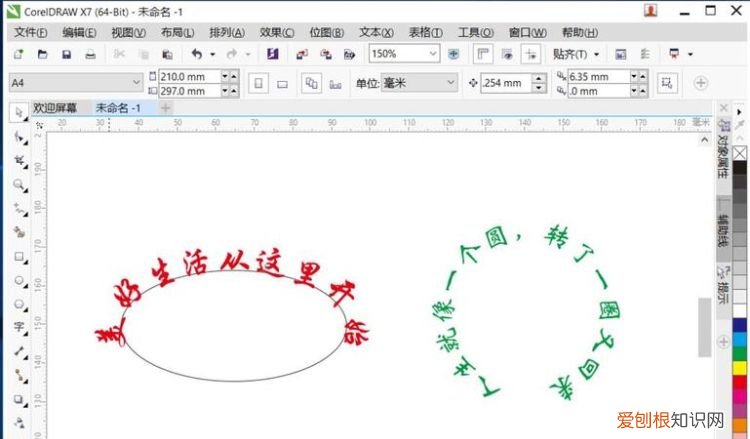750x439 pixels.
Task: Toggle Treat as Filled option
Action: tap(667, 83)
